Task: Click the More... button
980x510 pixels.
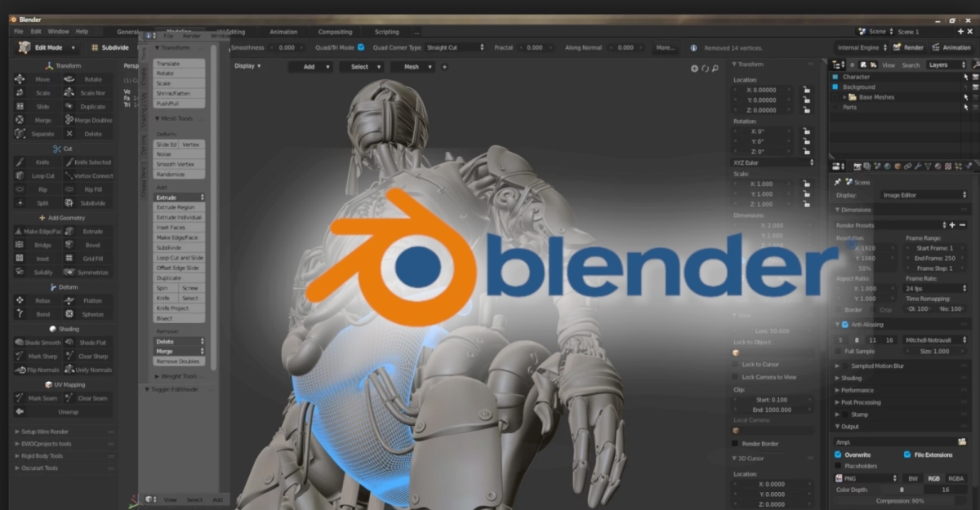Action: 666,47
